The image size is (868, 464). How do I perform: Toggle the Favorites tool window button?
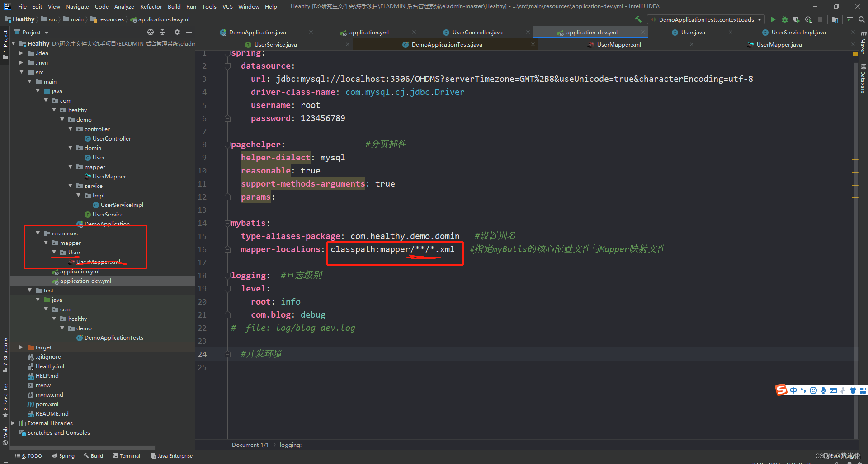[5, 400]
